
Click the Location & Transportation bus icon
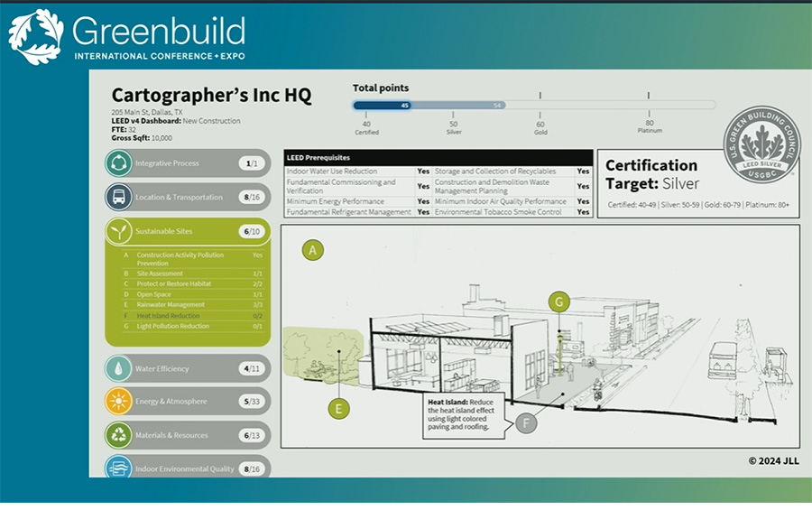[x=119, y=197]
